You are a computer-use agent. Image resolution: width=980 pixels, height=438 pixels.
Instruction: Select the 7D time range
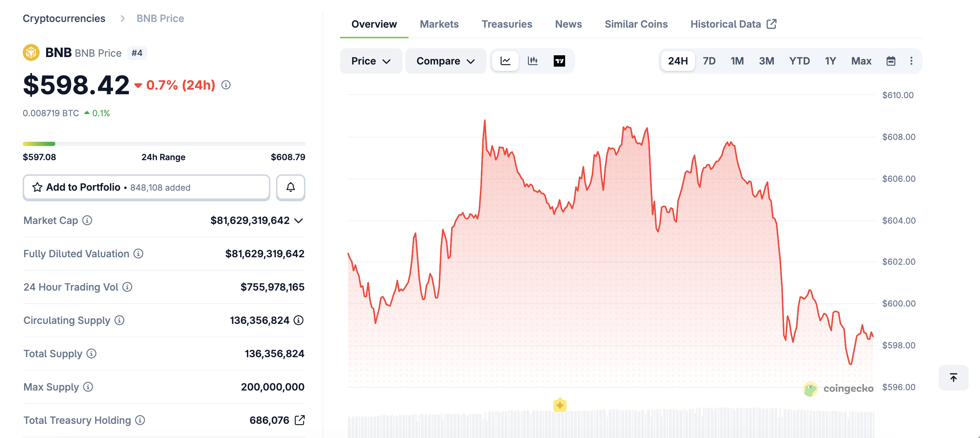coord(709,61)
